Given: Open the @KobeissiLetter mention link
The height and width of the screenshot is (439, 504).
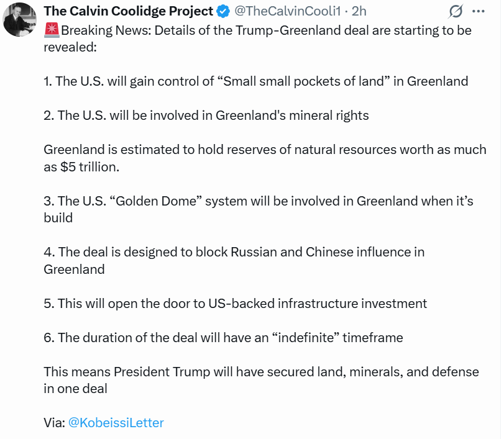Looking at the screenshot, I should (116, 423).
